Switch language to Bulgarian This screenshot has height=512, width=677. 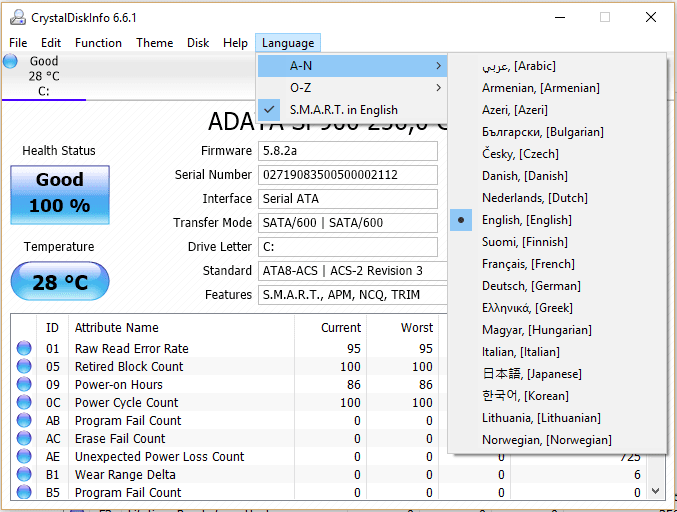(557, 132)
